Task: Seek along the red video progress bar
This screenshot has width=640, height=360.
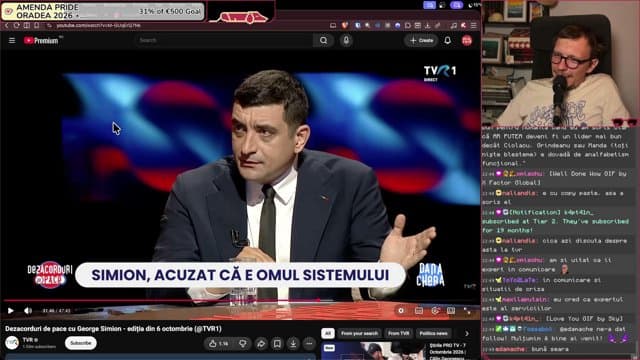Action: (x=241, y=301)
